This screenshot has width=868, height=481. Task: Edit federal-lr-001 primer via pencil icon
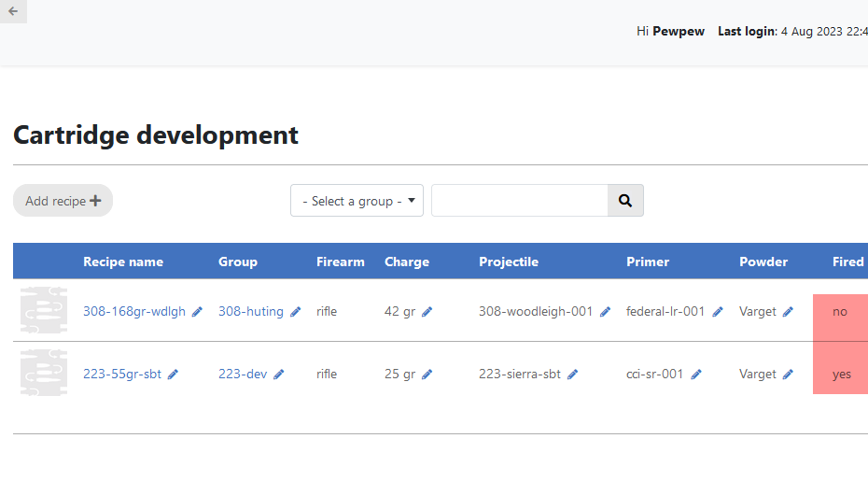tap(718, 312)
